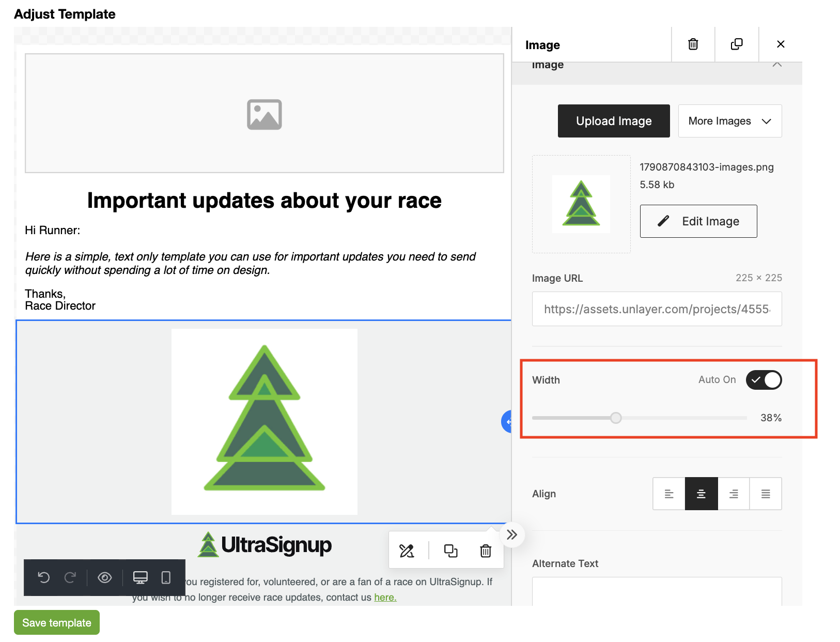Toggle the Auto On width switch
The image size is (840, 642).
tap(764, 380)
